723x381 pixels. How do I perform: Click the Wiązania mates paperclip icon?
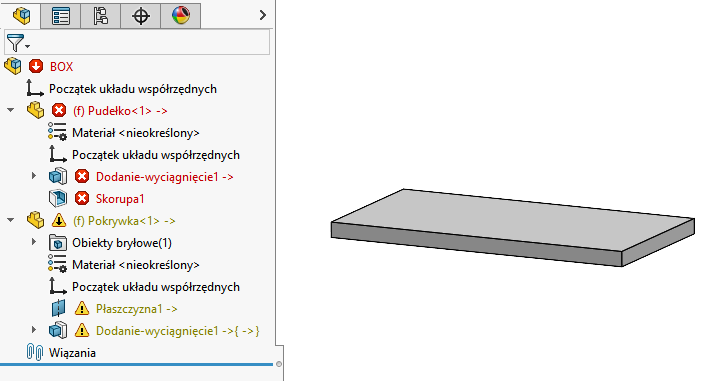point(35,352)
